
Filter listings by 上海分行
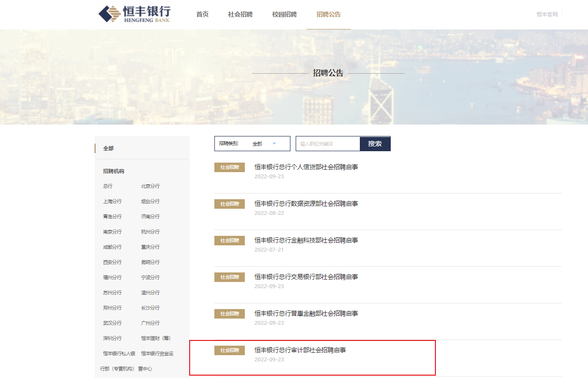[112, 202]
